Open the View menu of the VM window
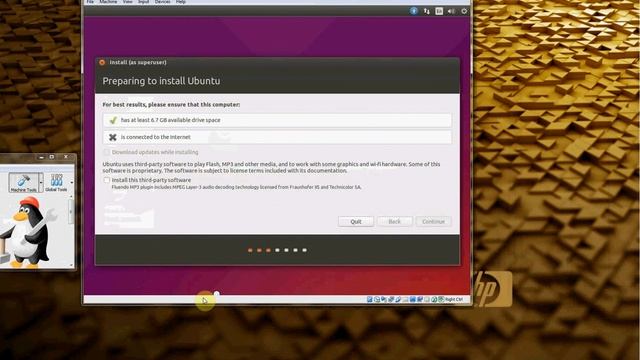640x360 pixels. (128, 2)
